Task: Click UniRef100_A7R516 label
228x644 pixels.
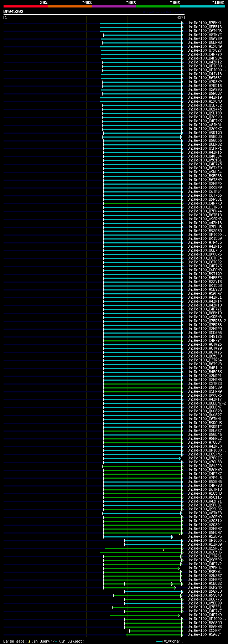Action: pyautogui.click(x=204, y=86)
